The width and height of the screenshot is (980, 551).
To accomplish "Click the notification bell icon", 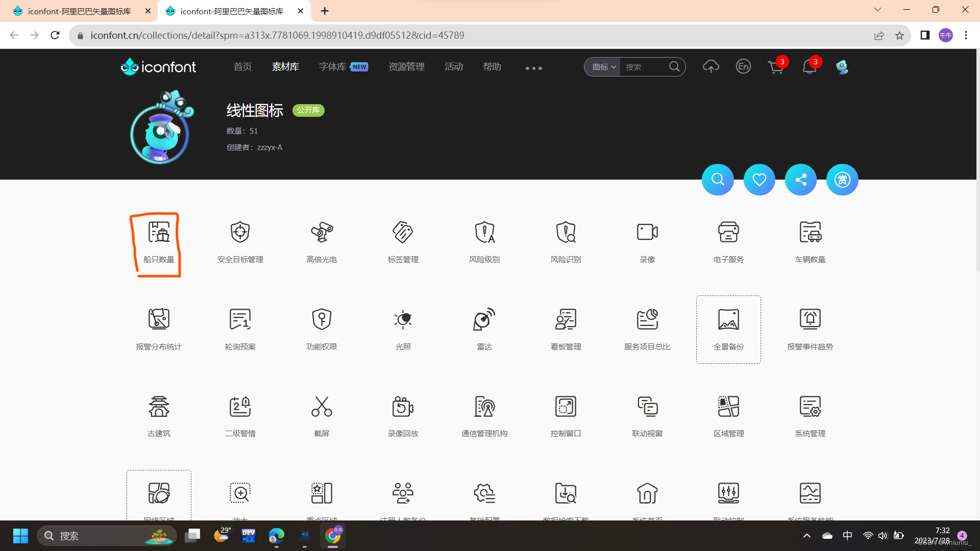I will pyautogui.click(x=808, y=67).
